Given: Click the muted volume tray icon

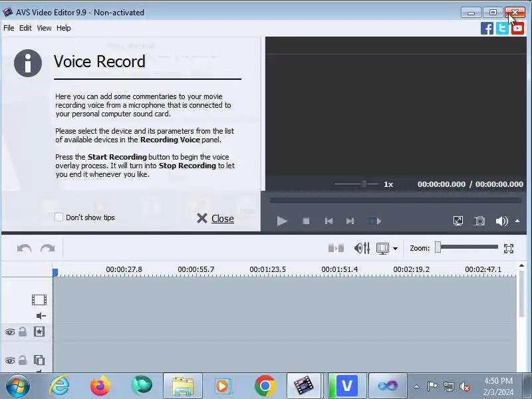Looking at the screenshot, I should (x=465, y=386).
